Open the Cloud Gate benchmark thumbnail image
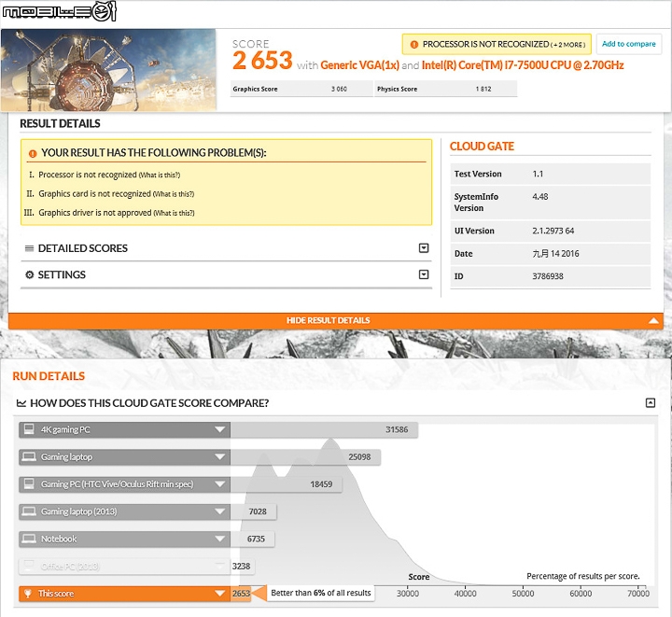Screen dimensions: 672x617 pos(108,70)
